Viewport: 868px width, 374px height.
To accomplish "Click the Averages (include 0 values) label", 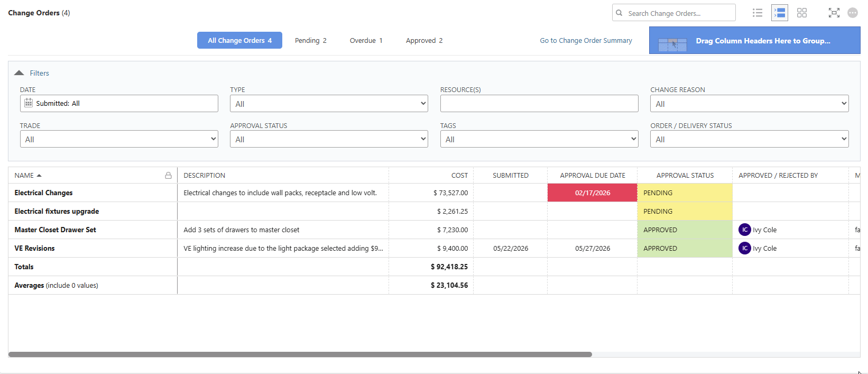I will 56,285.
